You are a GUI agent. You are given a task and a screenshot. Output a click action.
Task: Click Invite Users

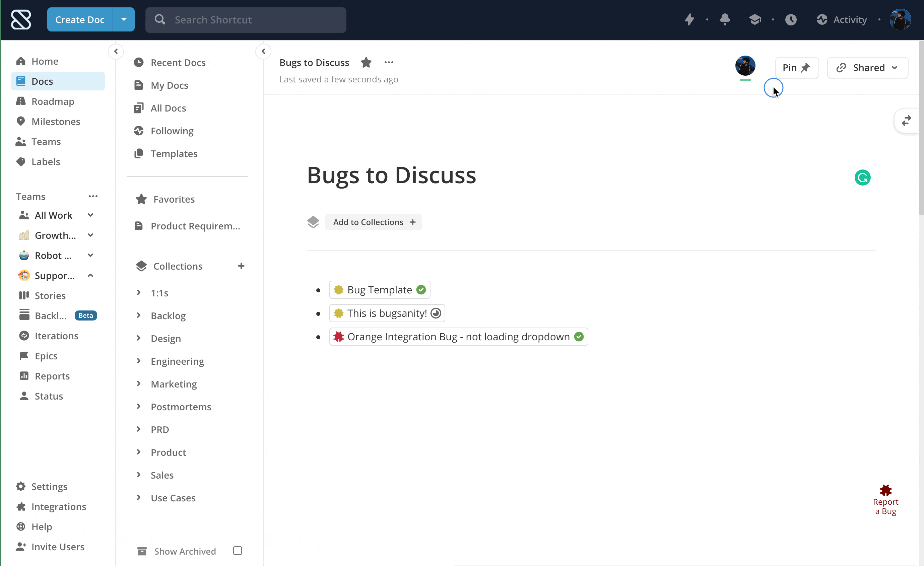[58, 547]
